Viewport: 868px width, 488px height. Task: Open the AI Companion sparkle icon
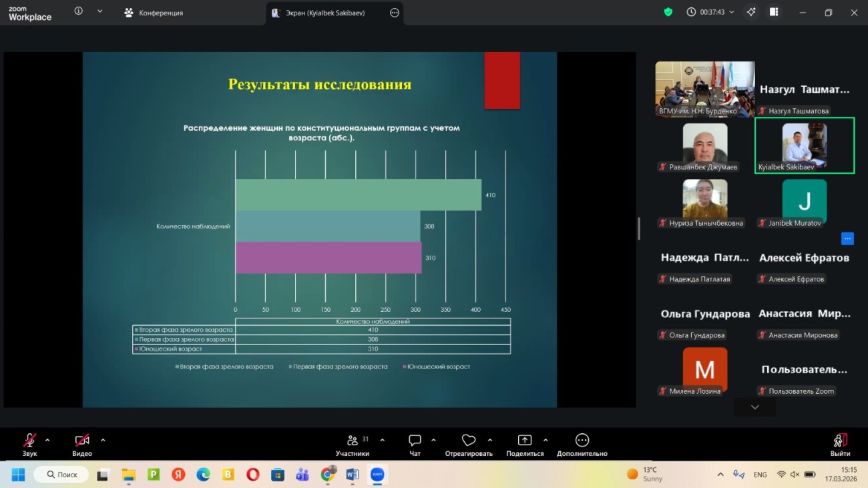(750, 12)
